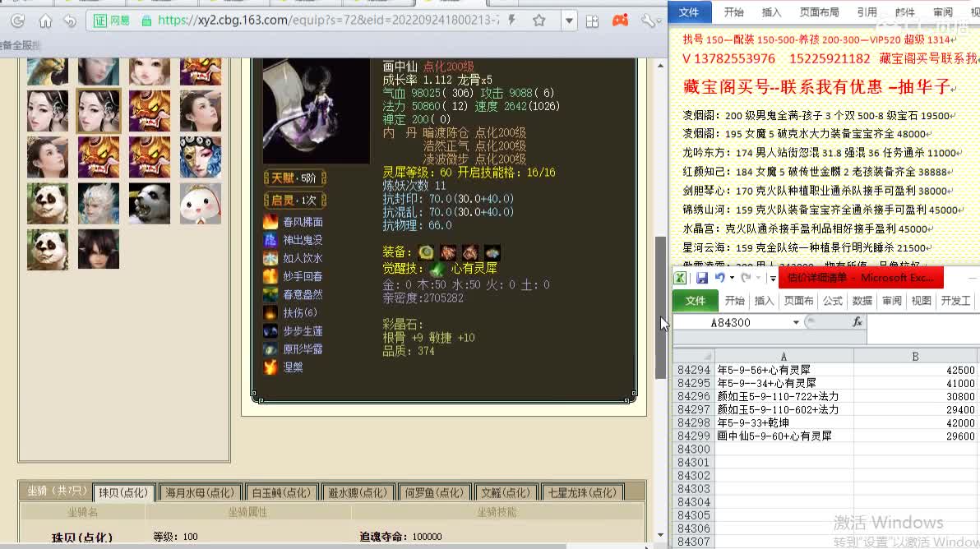The image size is (980, 549).
Task: Open Word 页面布局 ribbon tab
Action: click(x=819, y=12)
